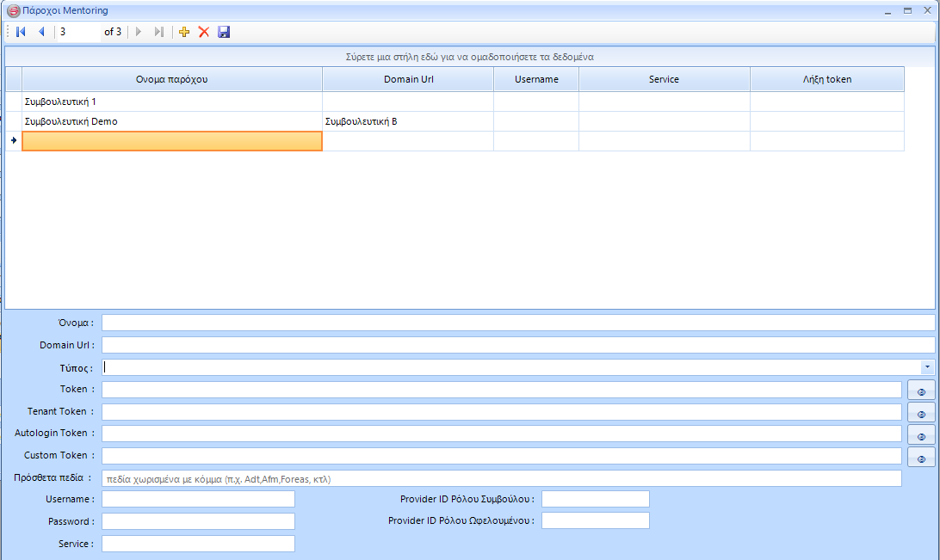This screenshot has height=560, width=940.
Task: Open the Τύπος dropdown list
Action: coord(927,367)
